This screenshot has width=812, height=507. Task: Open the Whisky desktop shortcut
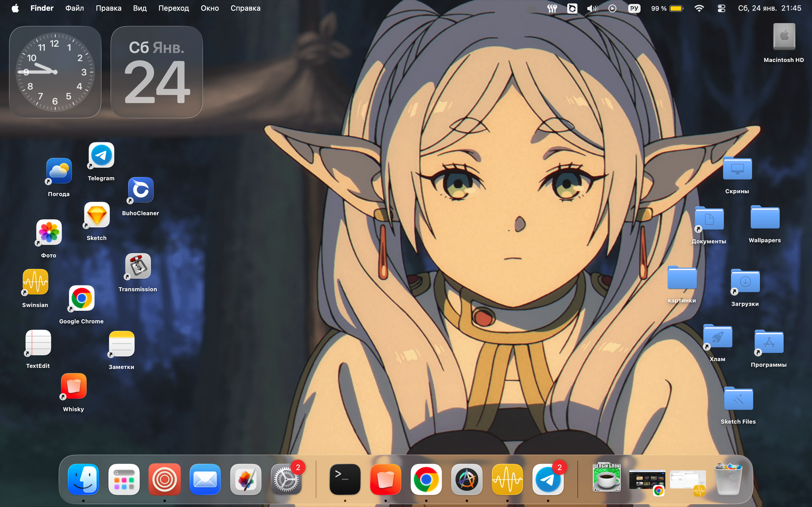(x=74, y=386)
